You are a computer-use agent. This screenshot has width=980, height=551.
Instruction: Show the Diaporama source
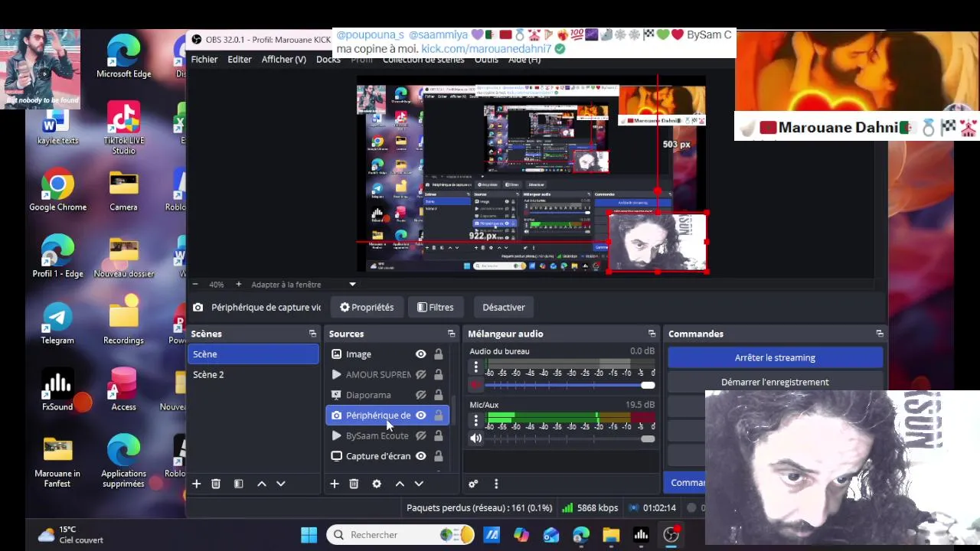click(x=420, y=395)
